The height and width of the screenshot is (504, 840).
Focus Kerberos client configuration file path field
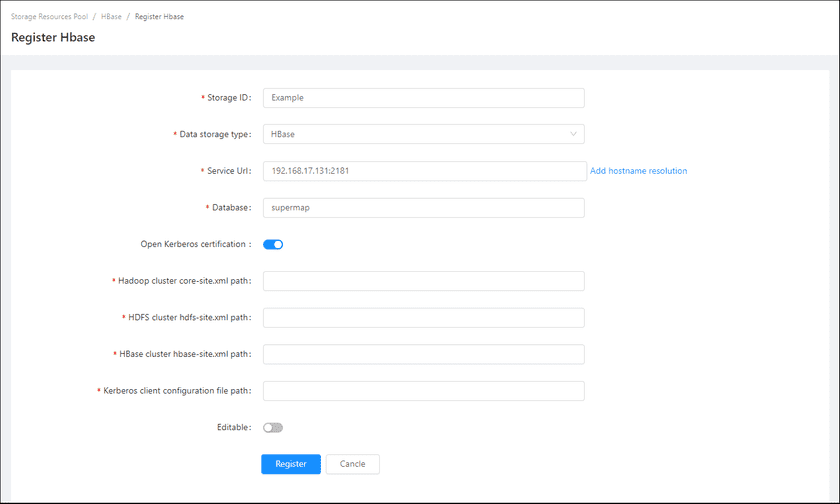coord(423,391)
